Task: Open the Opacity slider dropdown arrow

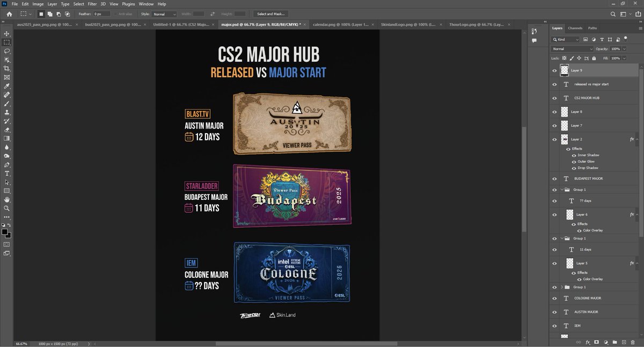Action: coord(623,49)
